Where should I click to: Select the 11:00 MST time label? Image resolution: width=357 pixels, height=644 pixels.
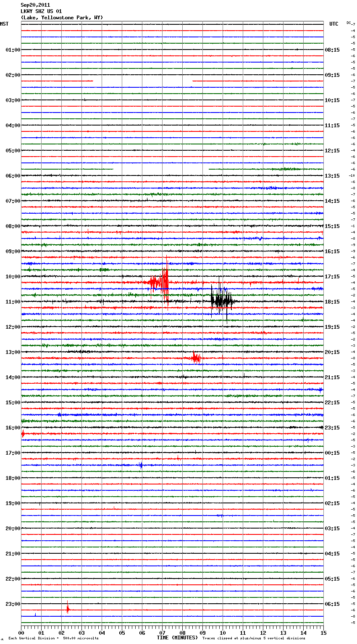(x=13, y=302)
